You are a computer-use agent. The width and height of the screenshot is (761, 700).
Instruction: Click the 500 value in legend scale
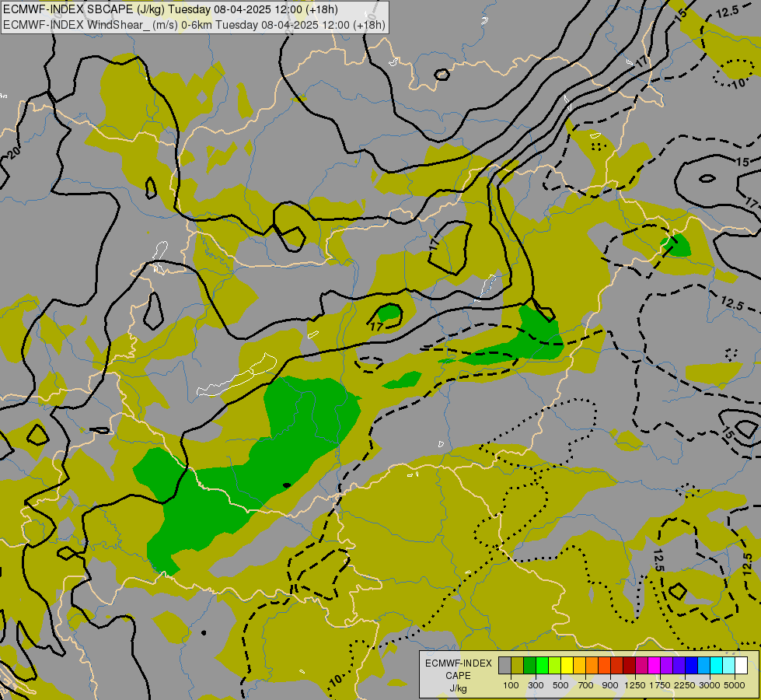560,685
